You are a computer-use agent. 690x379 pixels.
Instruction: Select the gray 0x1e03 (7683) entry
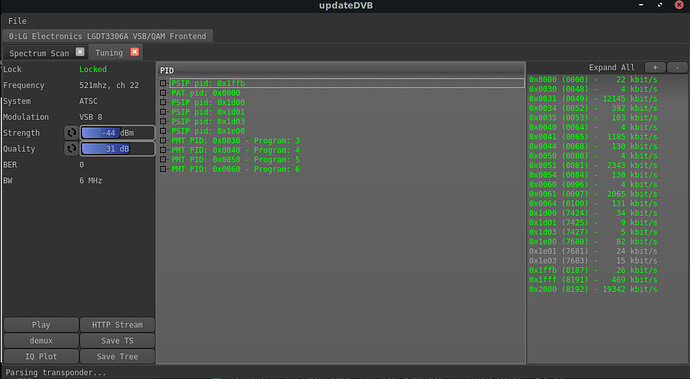point(593,261)
